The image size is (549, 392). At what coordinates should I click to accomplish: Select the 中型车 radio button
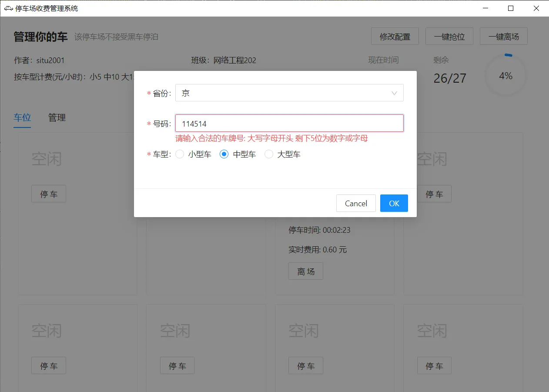(224, 154)
